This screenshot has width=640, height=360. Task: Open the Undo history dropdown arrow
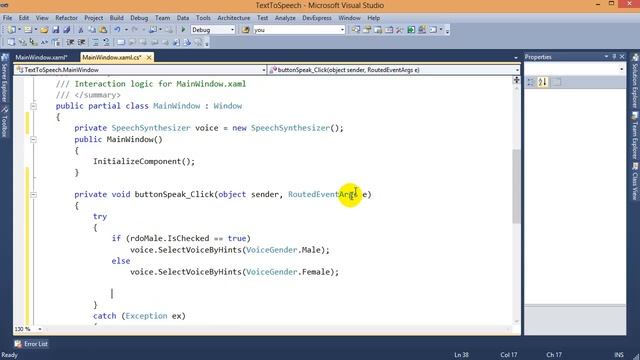pyautogui.click(x=126, y=30)
